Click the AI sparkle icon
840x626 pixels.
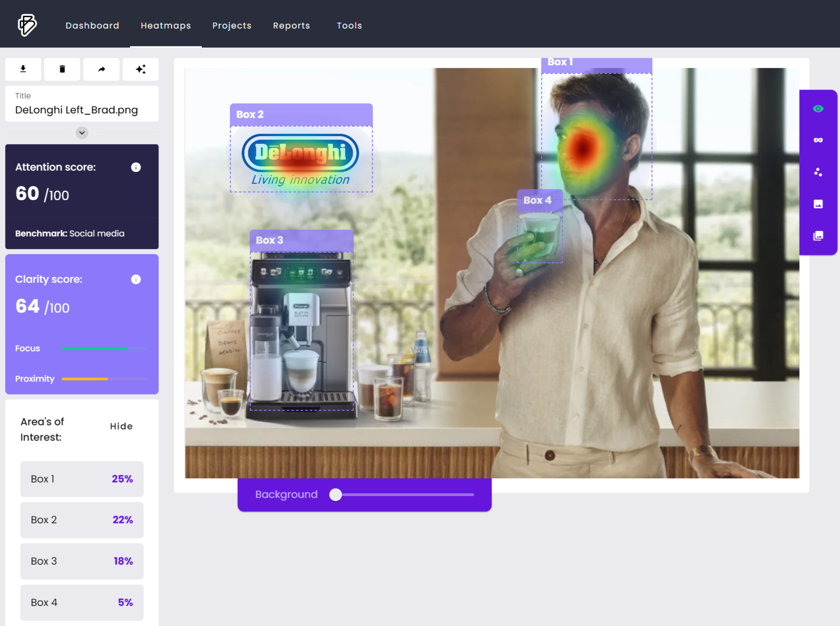pos(141,69)
